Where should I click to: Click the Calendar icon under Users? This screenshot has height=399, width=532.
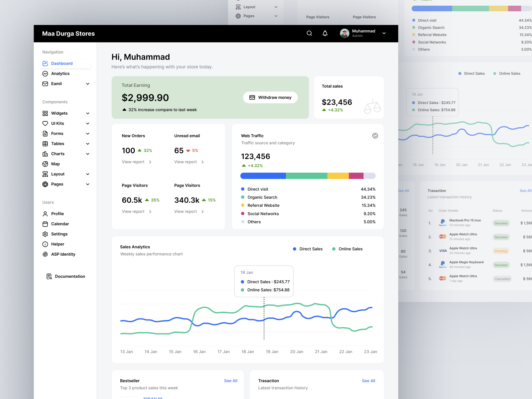[45, 224]
